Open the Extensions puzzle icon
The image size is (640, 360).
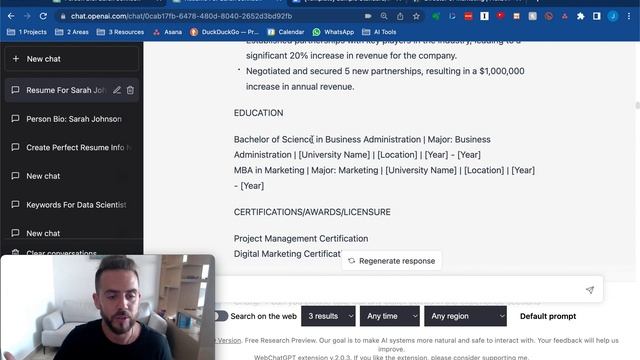coord(580,16)
